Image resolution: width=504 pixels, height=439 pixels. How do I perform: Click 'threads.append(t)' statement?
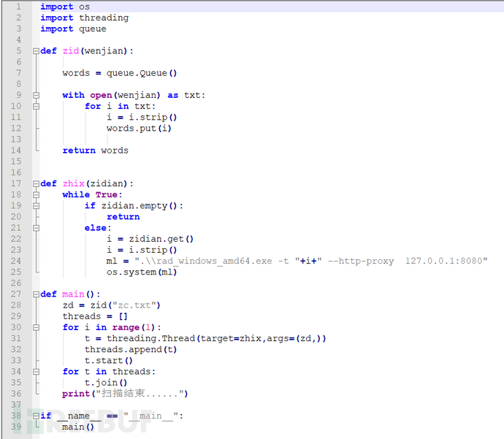(x=131, y=350)
